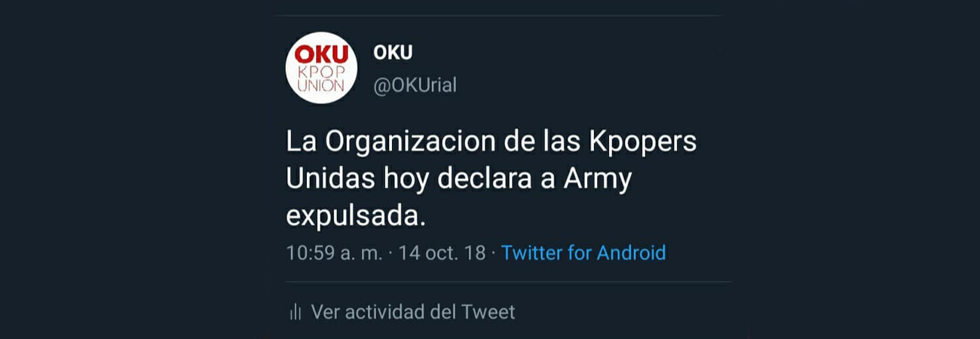Click the tweet activity bar chart icon
This screenshot has height=339, width=980.
(x=296, y=312)
